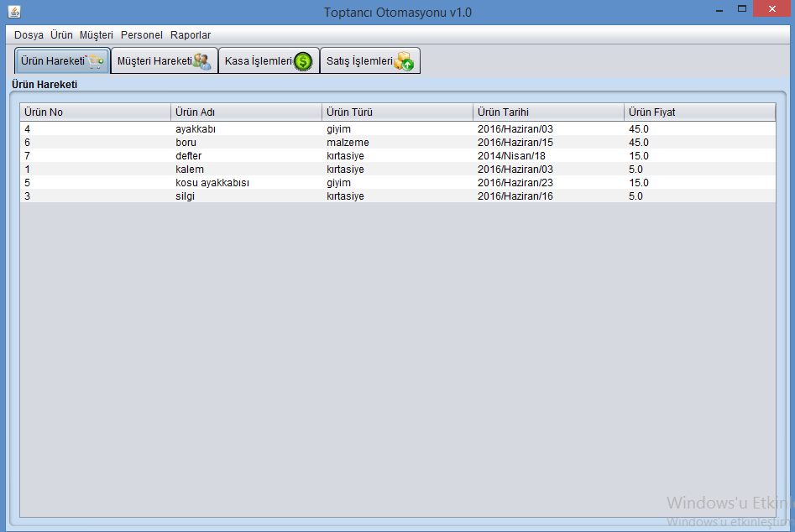Click the Ürün Türü column header
This screenshot has height=532, width=795.
tap(397, 112)
